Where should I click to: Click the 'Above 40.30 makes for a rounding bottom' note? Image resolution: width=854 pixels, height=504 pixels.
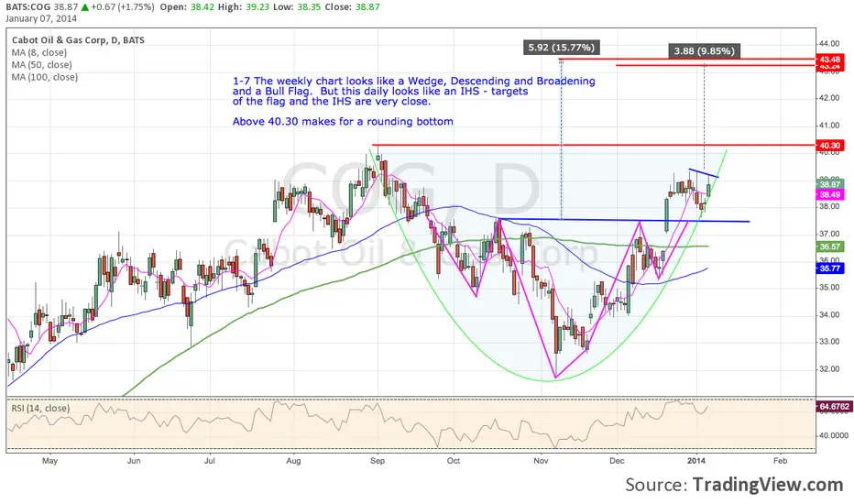343,122
